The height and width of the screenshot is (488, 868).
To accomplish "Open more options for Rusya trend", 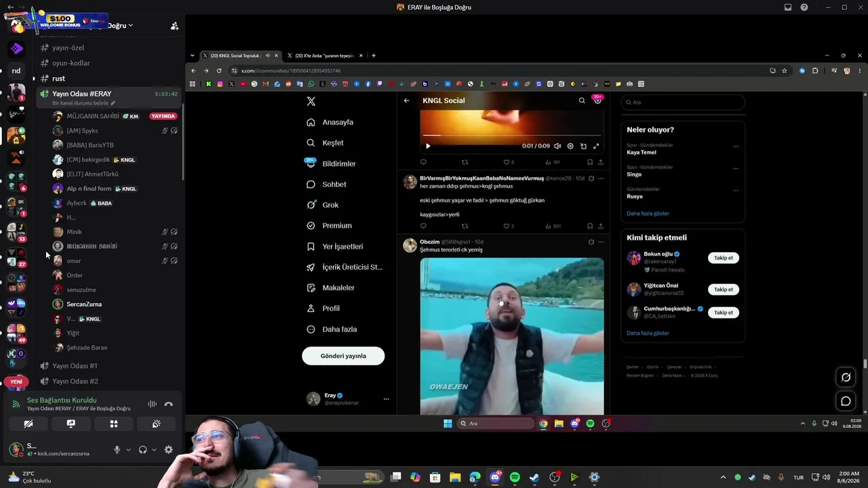I will pyautogui.click(x=736, y=190).
